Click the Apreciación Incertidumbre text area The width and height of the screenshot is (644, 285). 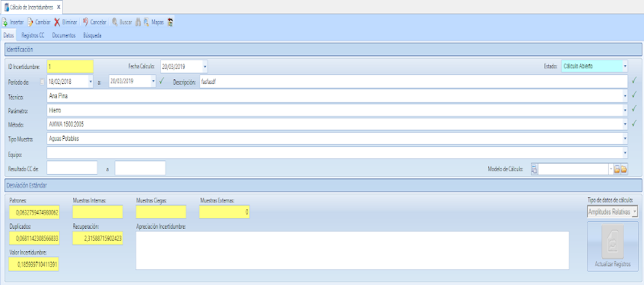353,250
